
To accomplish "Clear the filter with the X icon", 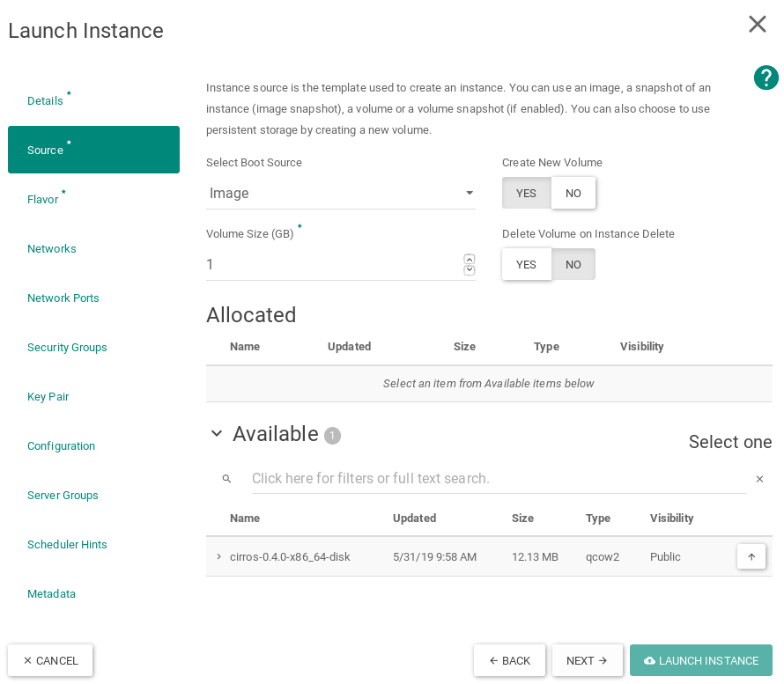I will pyautogui.click(x=759, y=478).
